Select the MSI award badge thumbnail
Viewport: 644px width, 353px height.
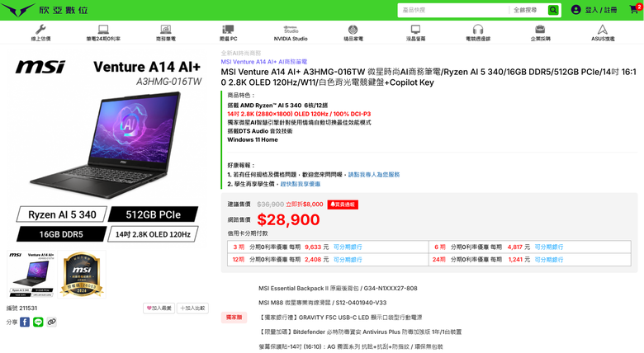[x=82, y=274]
